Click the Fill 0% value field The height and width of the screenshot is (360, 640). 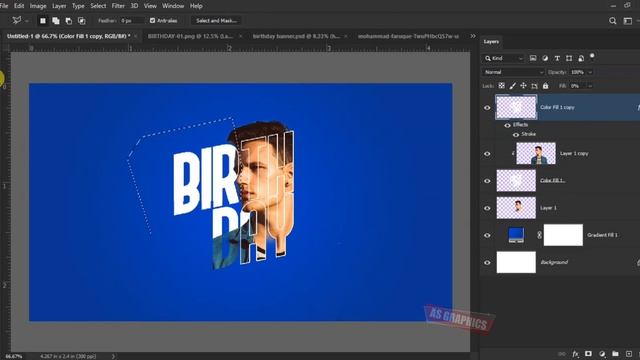578,86
